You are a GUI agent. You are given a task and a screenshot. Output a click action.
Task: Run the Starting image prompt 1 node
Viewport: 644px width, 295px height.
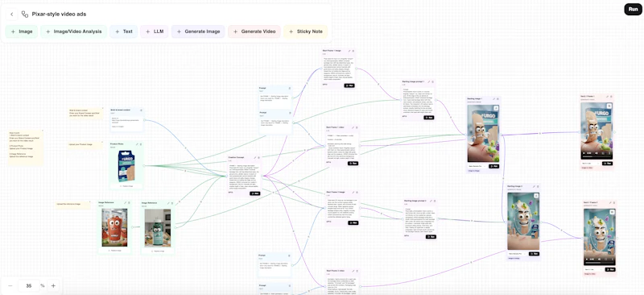pyautogui.click(x=429, y=118)
